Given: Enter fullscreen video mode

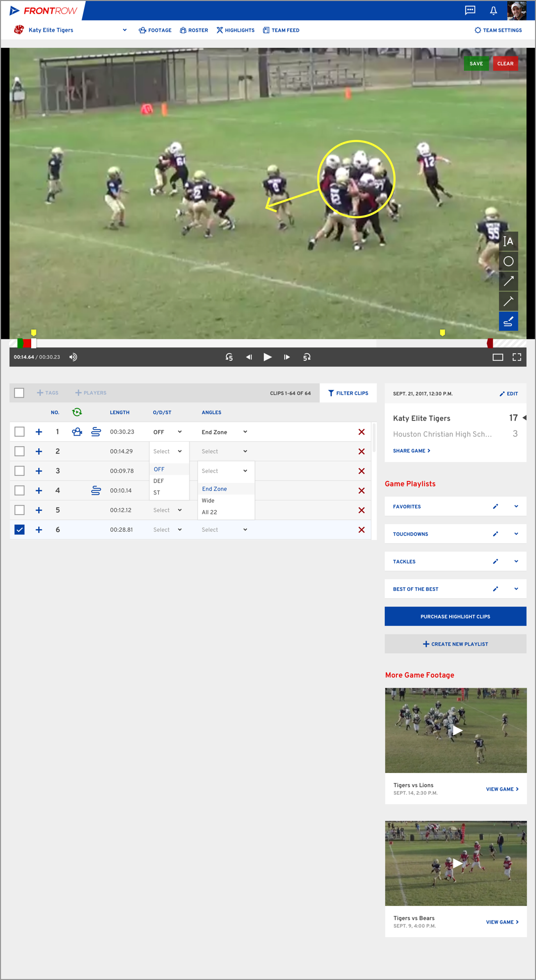Looking at the screenshot, I should 517,357.
